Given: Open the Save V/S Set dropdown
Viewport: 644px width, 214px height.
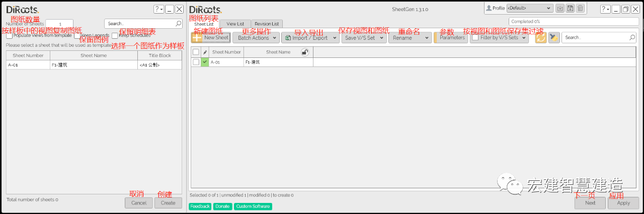Looking at the screenshot, I should click(364, 38).
